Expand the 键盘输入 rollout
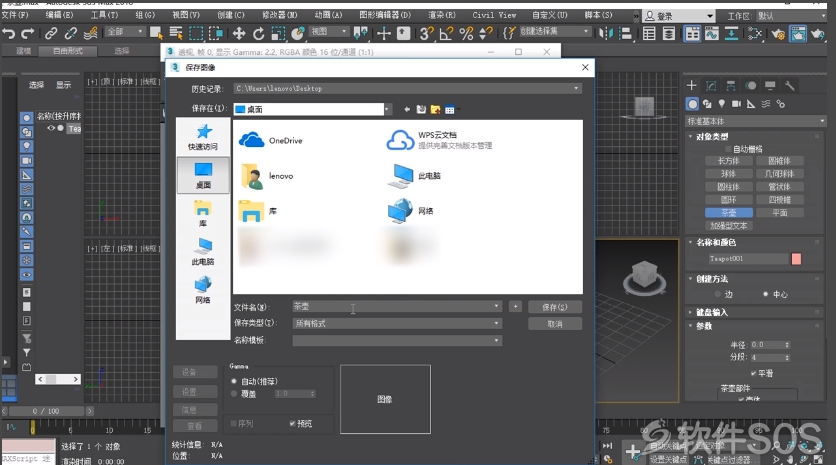The image size is (836, 465). [x=711, y=312]
